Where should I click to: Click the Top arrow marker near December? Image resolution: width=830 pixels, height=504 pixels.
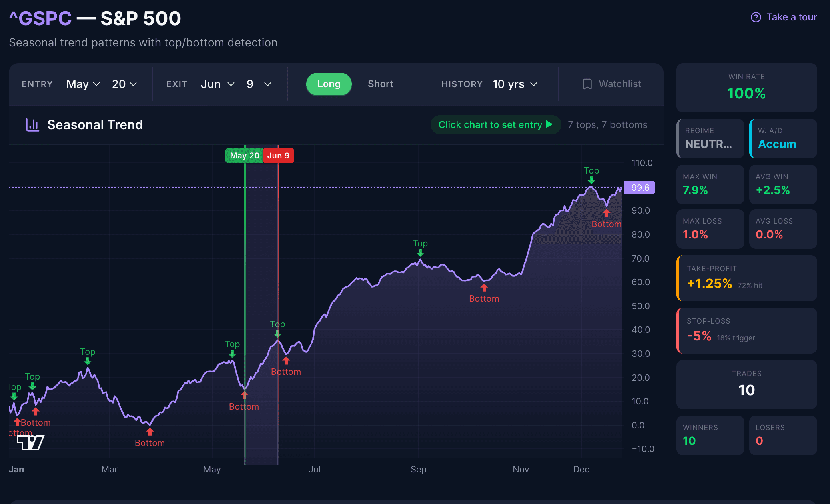point(591,180)
